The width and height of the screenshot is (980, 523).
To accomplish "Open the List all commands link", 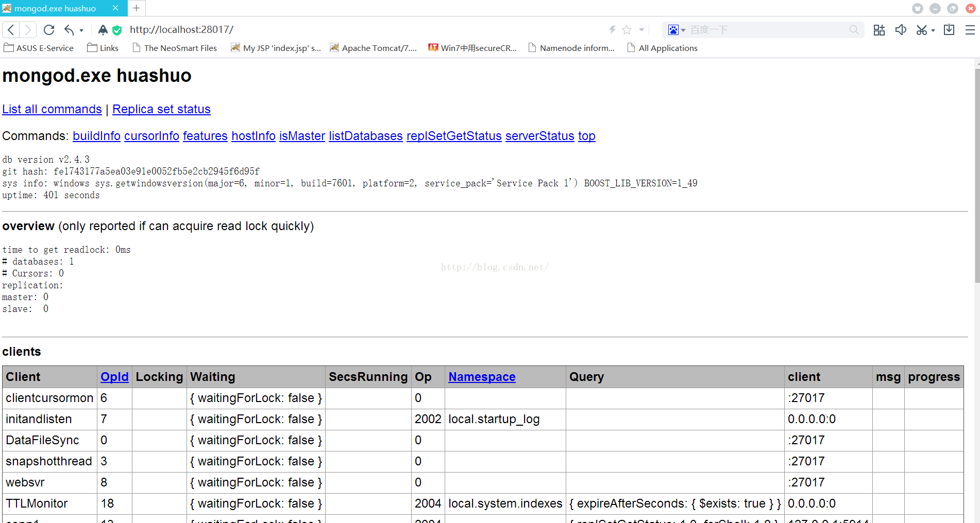I will pos(52,109).
